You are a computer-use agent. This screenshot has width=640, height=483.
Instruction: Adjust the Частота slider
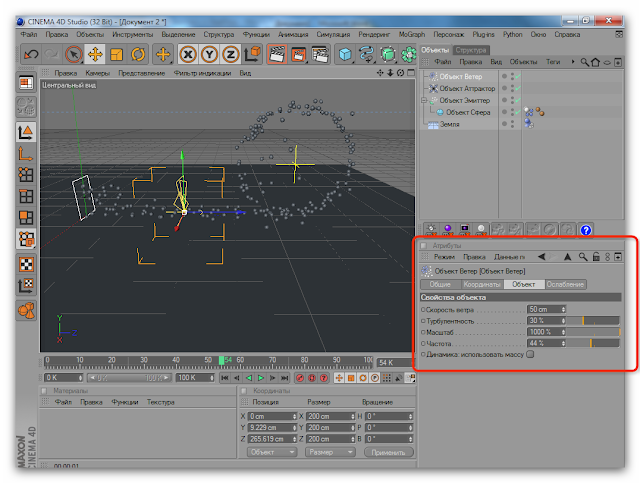(x=593, y=343)
